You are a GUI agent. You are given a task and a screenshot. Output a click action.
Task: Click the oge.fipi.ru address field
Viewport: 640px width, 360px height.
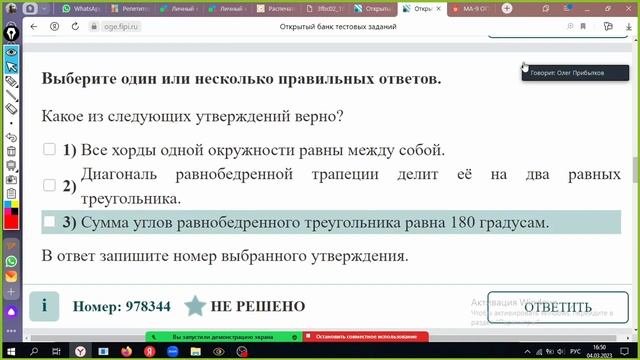pyautogui.click(x=121, y=27)
